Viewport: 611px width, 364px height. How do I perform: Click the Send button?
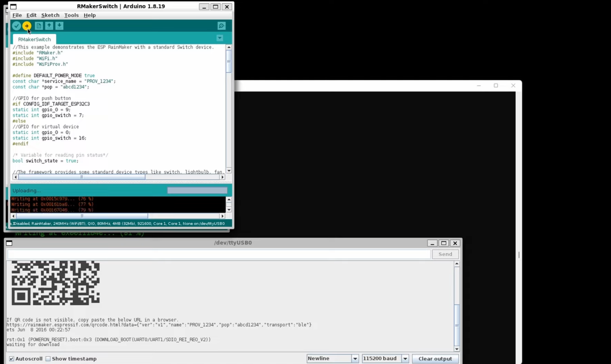coord(445,254)
